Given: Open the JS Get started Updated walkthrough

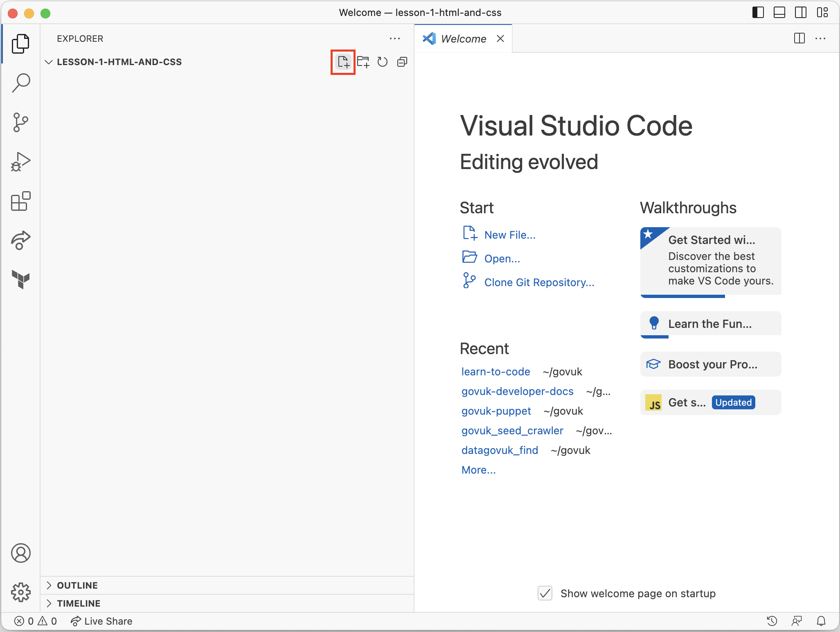Looking at the screenshot, I should tap(711, 402).
